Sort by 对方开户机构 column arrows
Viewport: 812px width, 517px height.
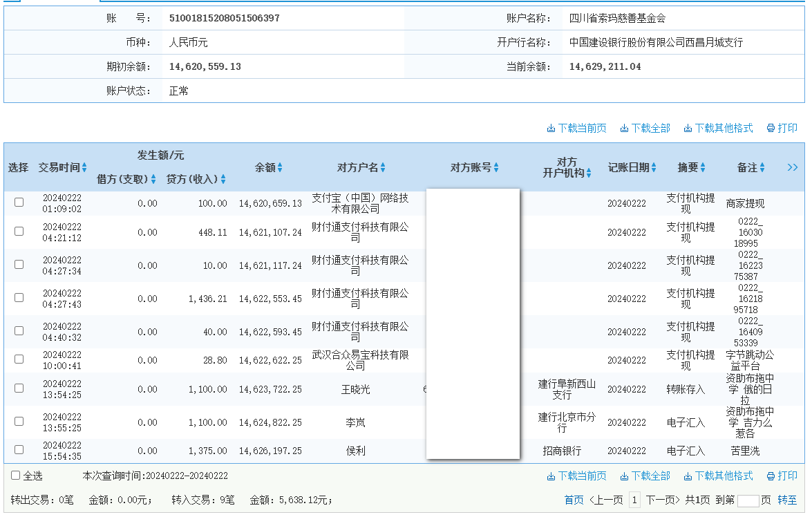pos(589,173)
